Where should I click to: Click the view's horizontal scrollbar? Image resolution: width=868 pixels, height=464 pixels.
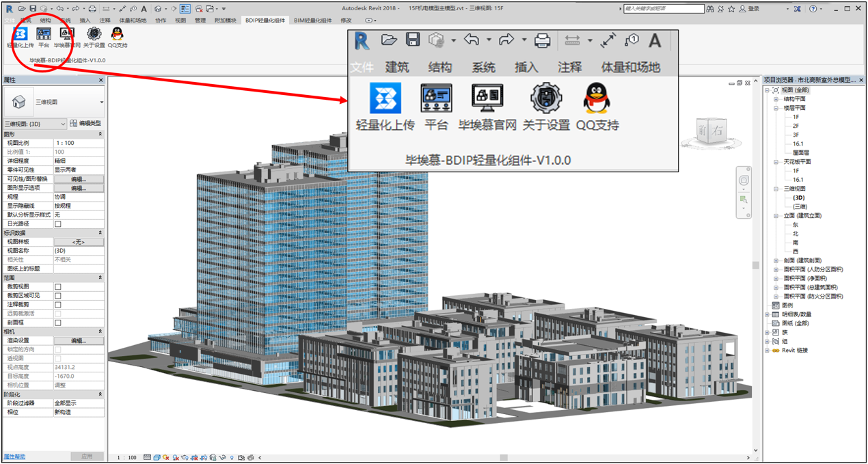pyautogui.click(x=504, y=458)
